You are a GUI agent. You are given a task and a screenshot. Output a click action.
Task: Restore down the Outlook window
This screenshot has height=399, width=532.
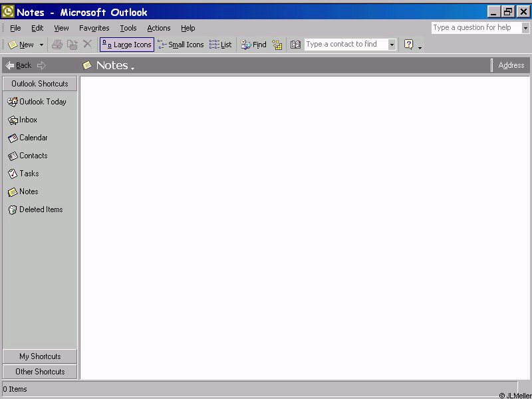pos(508,12)
